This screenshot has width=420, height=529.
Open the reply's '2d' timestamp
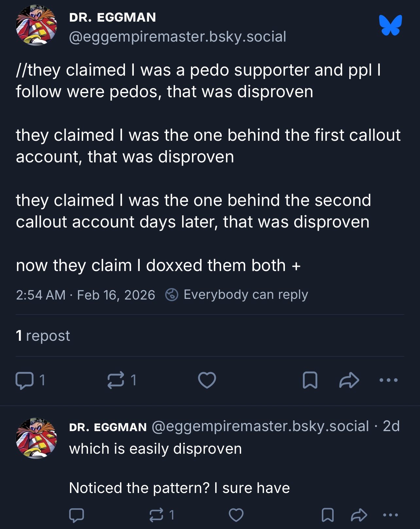(391, 426)
